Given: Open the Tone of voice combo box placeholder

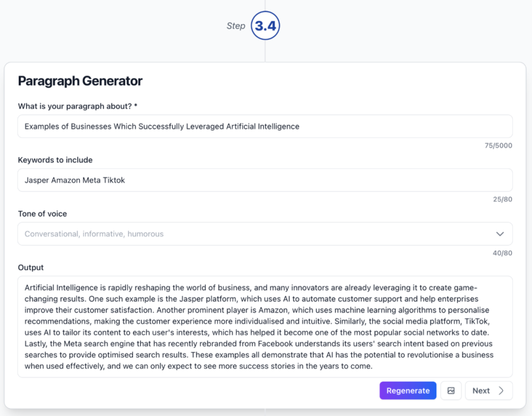Looking at the screenshot, I should tap(94, 234).
